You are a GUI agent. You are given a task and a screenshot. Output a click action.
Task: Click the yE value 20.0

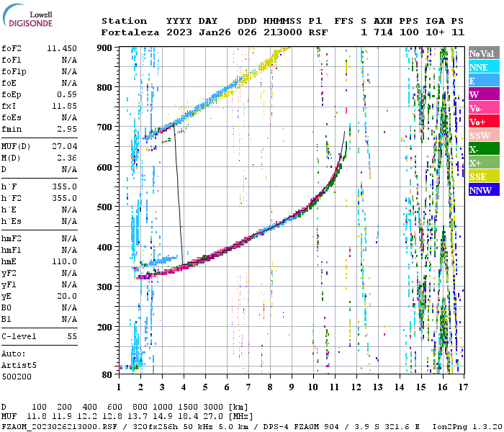[x=67, y=296]
